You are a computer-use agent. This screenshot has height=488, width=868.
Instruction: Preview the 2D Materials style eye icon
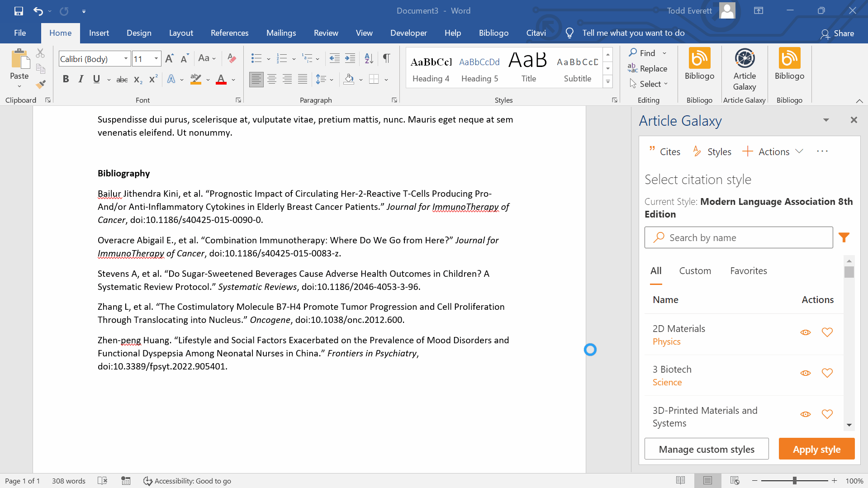pyautogui.click(x=806, y=332)
